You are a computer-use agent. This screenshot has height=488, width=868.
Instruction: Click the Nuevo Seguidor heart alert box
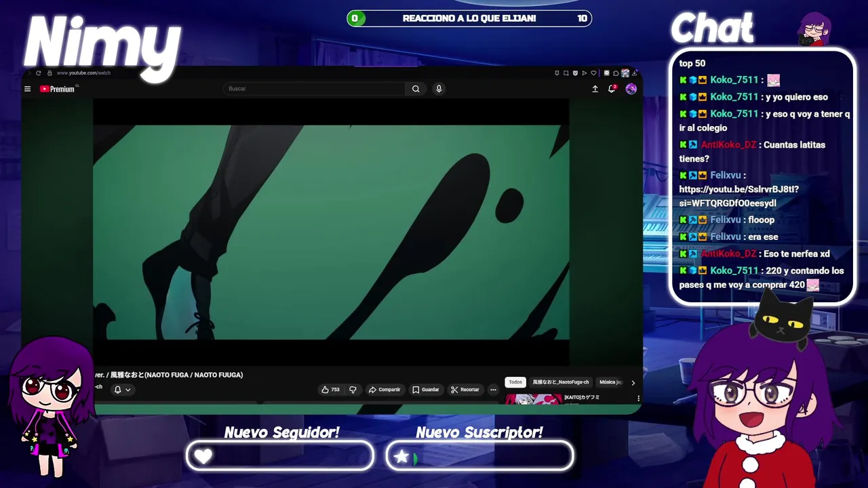click(x=280, y=456)
